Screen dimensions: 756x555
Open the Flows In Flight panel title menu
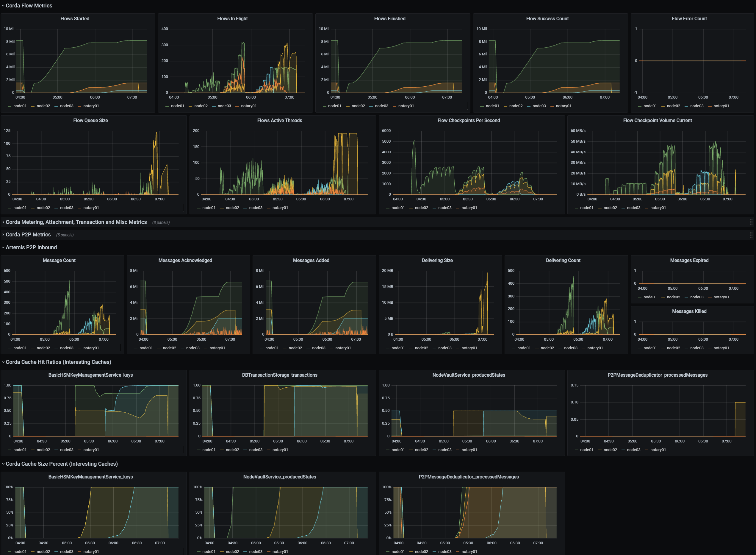click(x=232, y=18)
